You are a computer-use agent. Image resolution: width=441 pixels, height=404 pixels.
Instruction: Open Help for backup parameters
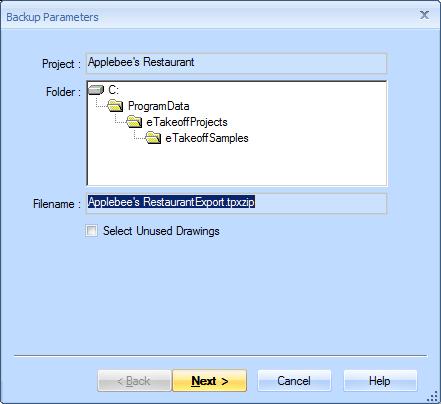[380, 380]
